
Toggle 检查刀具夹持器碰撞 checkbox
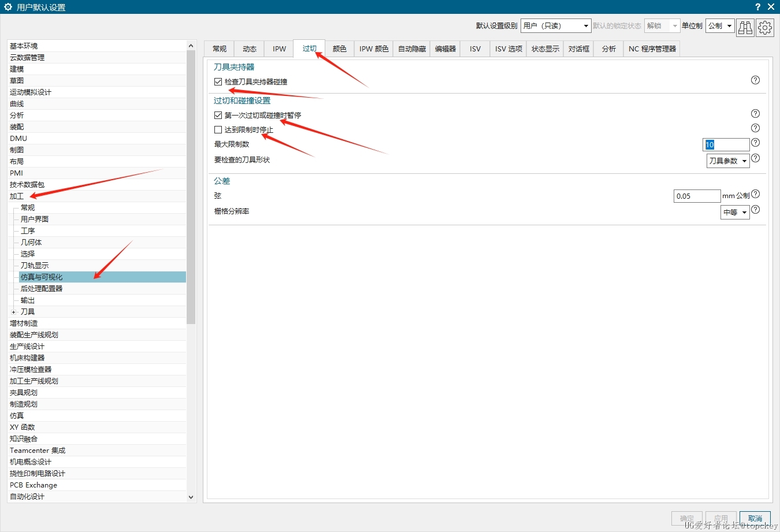(x=218, y=82)
